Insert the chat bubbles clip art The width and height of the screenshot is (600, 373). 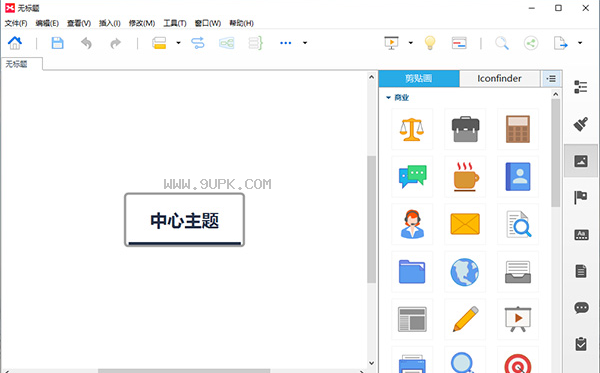tap(412, 177)
